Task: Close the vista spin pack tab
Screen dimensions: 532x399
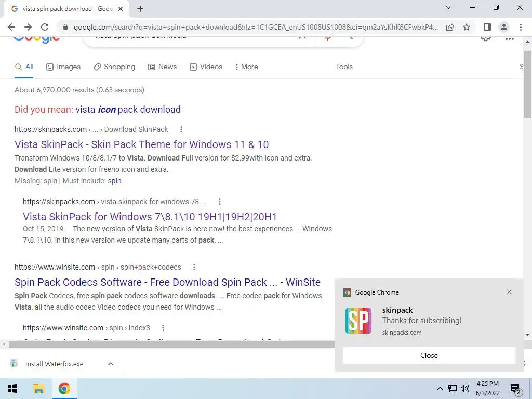Action: [x=121, y=9]
